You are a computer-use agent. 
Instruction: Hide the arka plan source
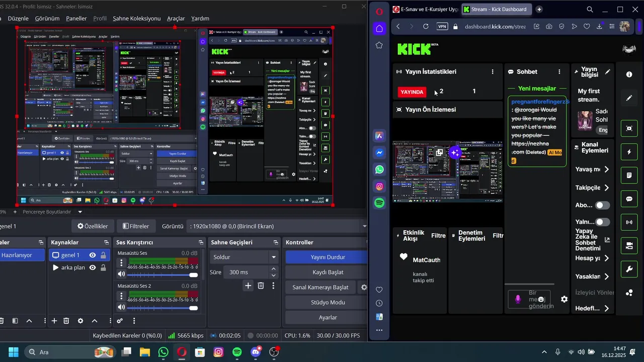(93, 268)
